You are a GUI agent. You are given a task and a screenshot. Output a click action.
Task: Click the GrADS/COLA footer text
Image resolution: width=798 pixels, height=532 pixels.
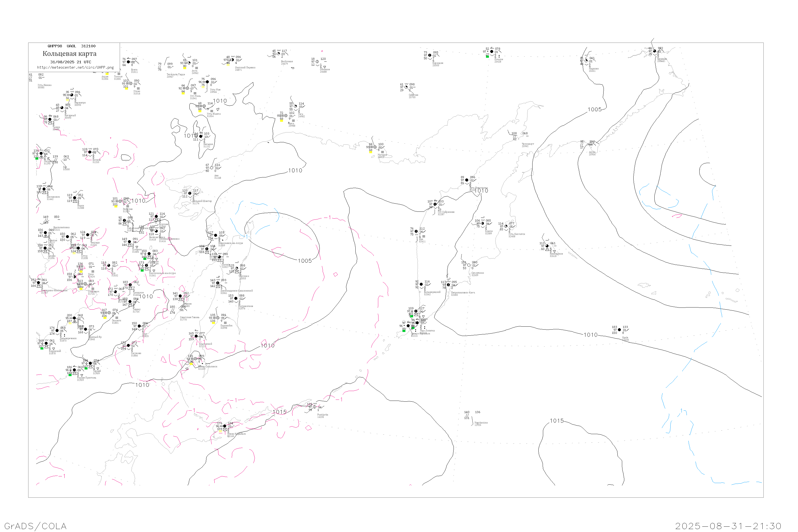point(35,526)
